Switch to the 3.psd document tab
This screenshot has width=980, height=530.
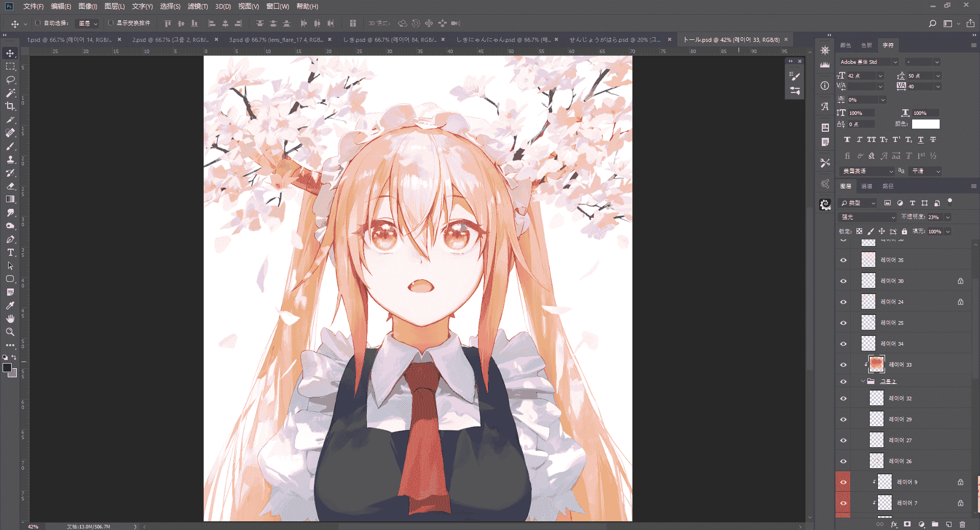276,39
